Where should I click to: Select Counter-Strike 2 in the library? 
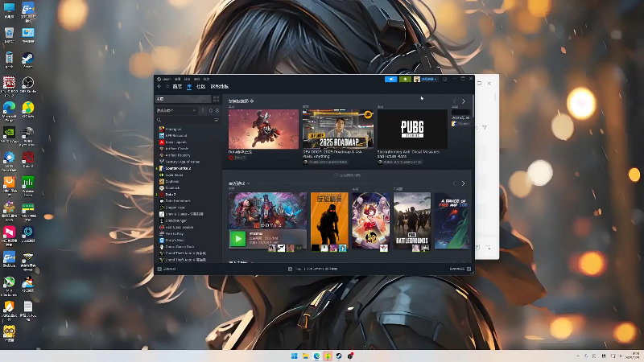pos(178,168)
